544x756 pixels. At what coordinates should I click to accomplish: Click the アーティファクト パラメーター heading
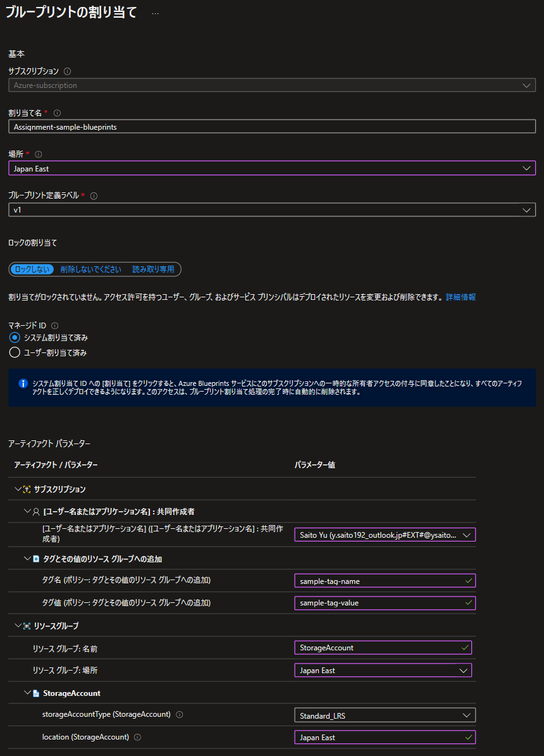click(49, 443)
